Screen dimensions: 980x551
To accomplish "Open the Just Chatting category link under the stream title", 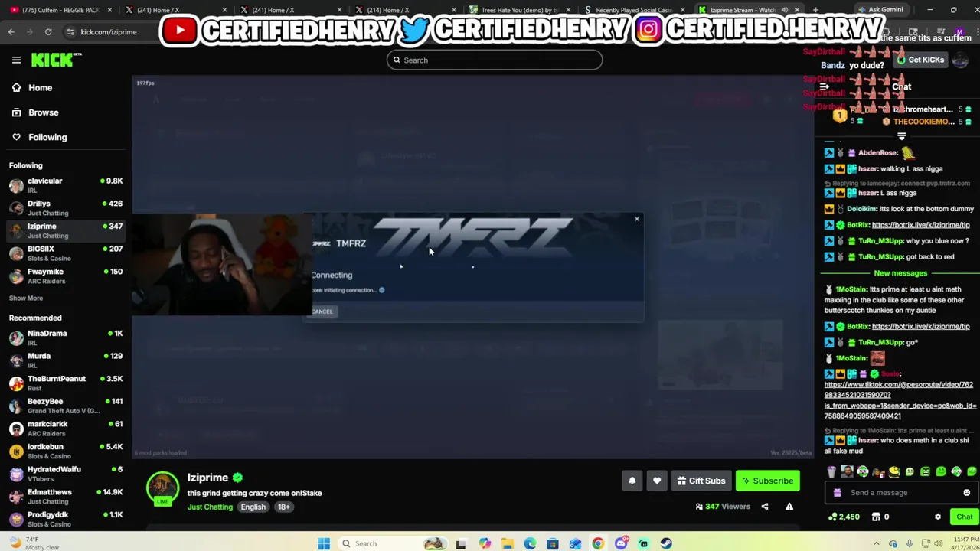I will (210, 507).
